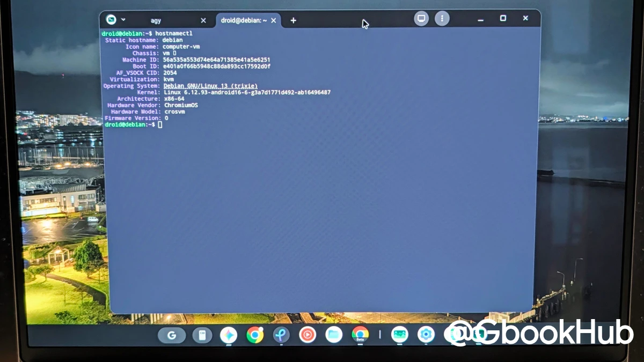Click the Terminal app icon in the title bar
The image size is (644, 362).
111,20
